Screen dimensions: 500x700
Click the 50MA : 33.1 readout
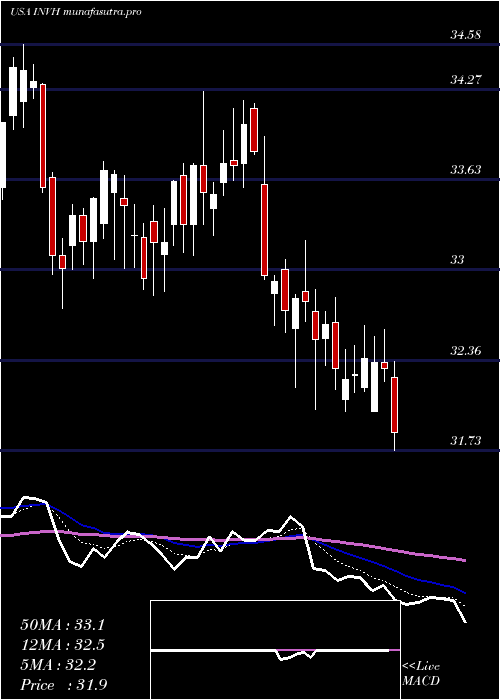coord(62,625)
